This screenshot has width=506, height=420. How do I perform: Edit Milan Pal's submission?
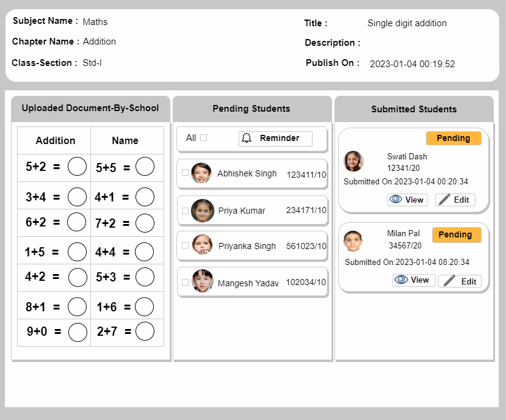click(x=460, y=281)
